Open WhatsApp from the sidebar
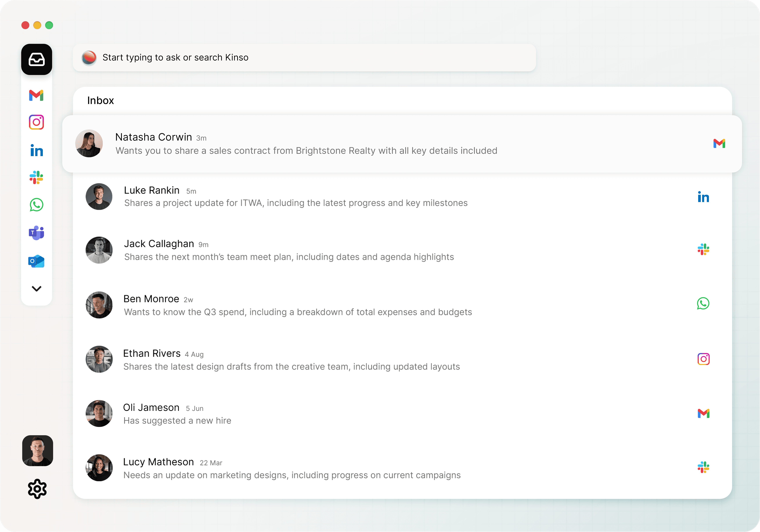The height and width of the screenshot is (532, 760). pyautogui.click(x=36, y=205)
